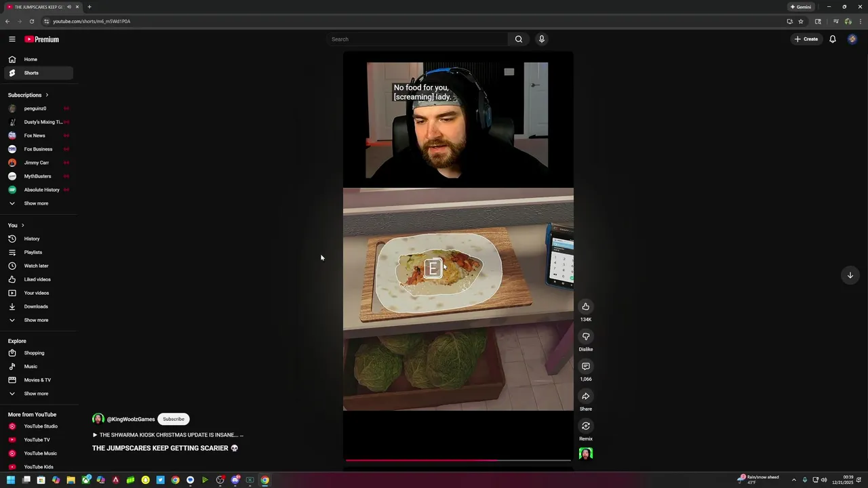The height and width of the screenshot is (488, 868).
Task: Open the comments showing 1,066
Action: 586,366
